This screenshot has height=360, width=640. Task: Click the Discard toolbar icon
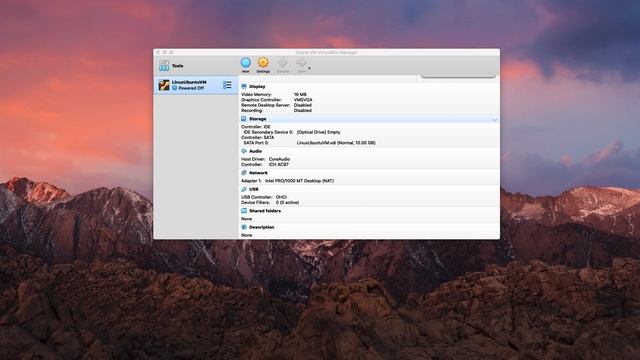pyautogui.click(x=282, y=63)
